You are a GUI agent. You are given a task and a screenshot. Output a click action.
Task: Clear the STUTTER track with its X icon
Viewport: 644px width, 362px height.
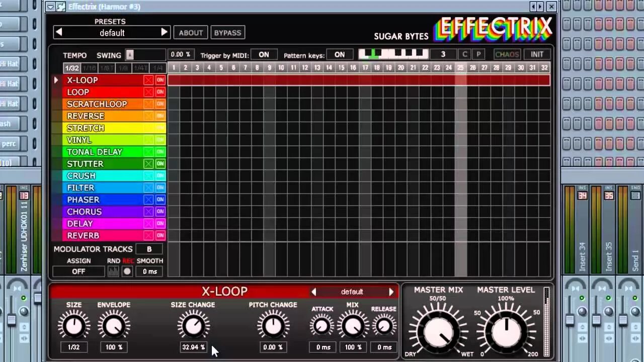click(148, 164)
